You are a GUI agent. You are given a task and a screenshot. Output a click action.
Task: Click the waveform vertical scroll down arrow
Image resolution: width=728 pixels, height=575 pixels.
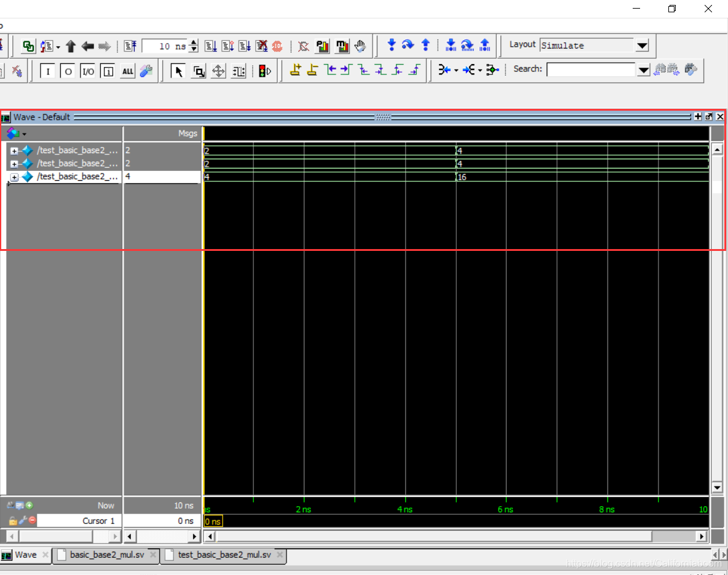pyautogui.click(x=717, y=487)
